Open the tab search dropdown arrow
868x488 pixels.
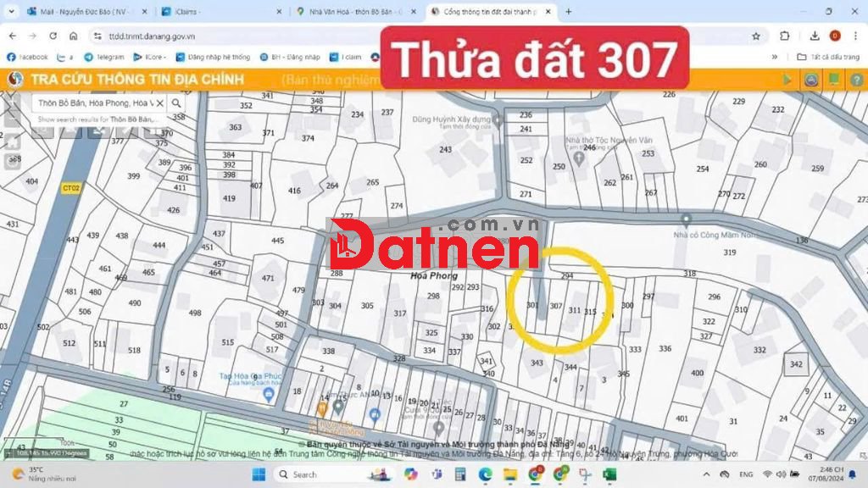(12, 12)
